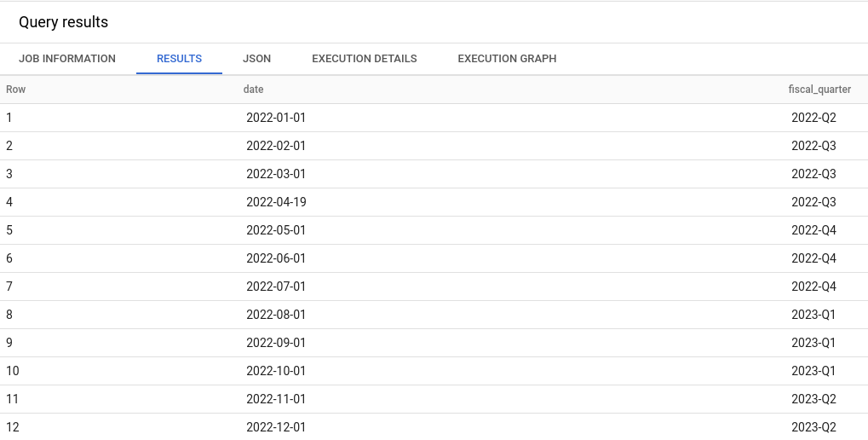The height and width of the screenshot is (440, 868).
Task: Select the date cell 2022-09-01
Action: click(276, 343)
